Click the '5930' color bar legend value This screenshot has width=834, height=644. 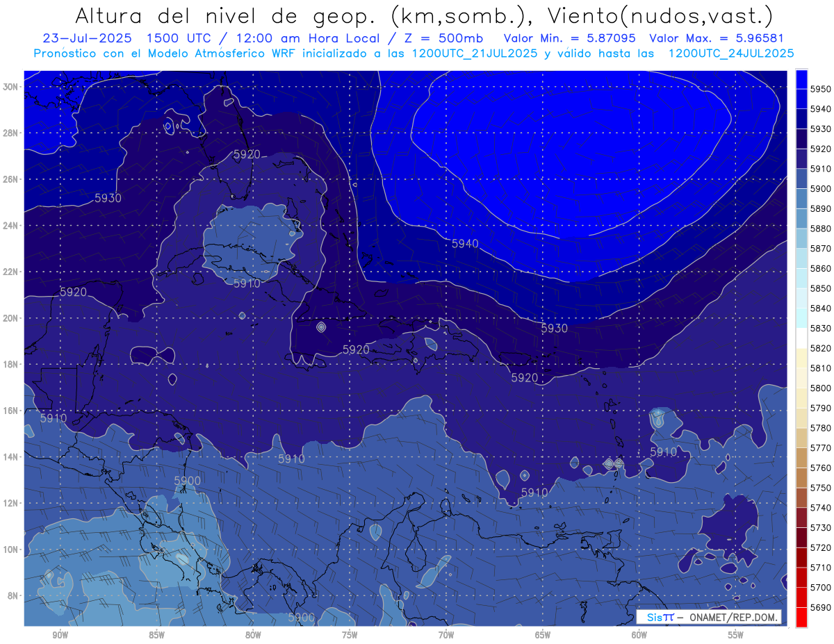821,129
